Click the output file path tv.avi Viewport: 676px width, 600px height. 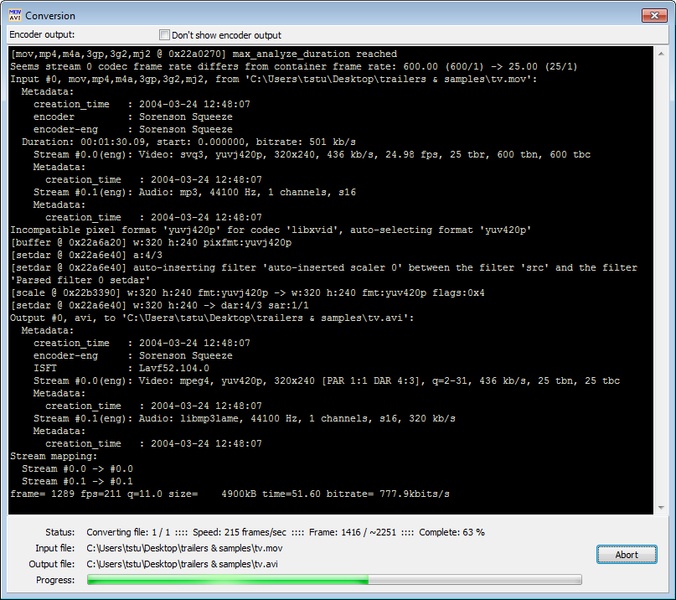[x=182, y=564]
